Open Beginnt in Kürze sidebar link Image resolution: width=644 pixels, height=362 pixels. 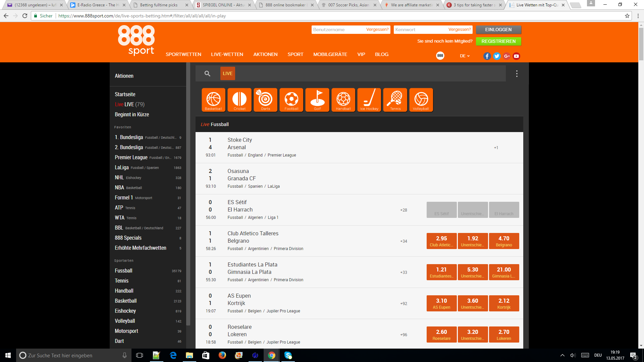point(132,114)
